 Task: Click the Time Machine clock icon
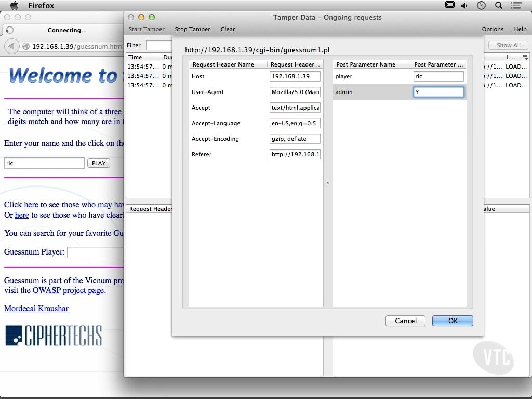tap(481, 5)
